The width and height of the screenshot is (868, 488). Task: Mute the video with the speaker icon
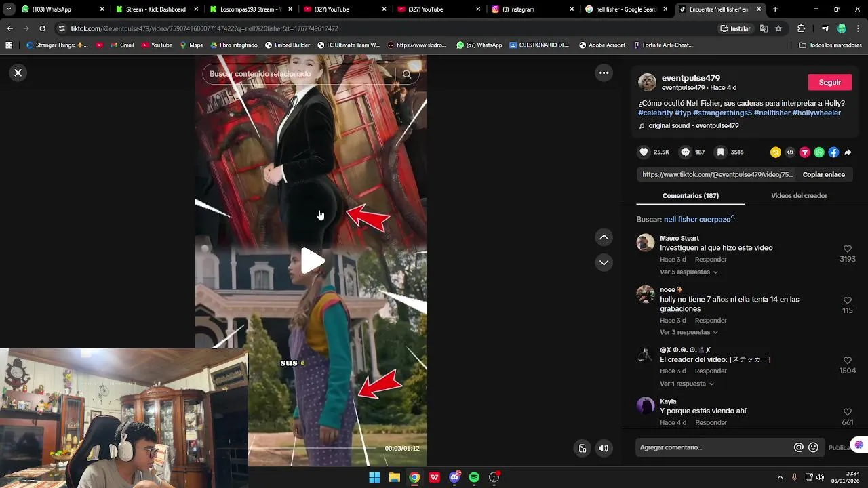604,448
